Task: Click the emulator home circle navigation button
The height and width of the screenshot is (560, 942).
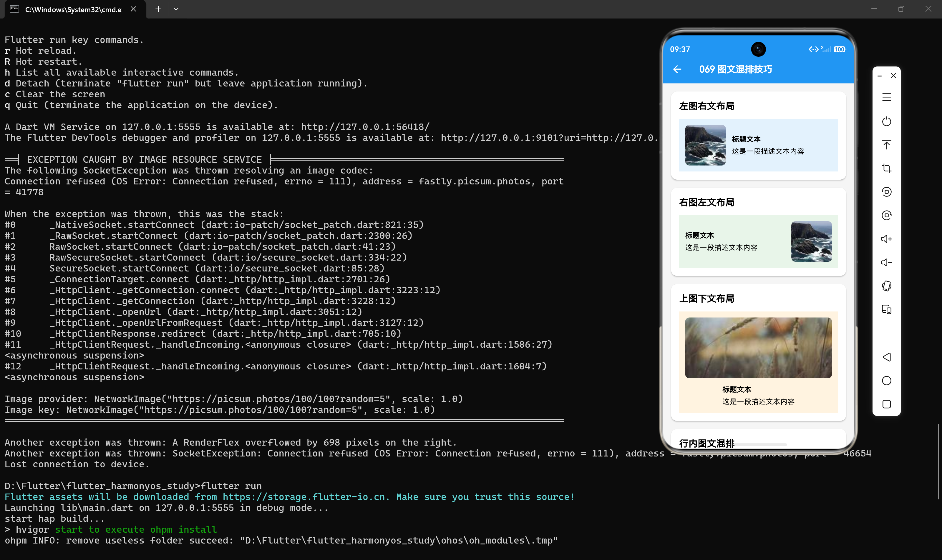Action: (886, 380)
